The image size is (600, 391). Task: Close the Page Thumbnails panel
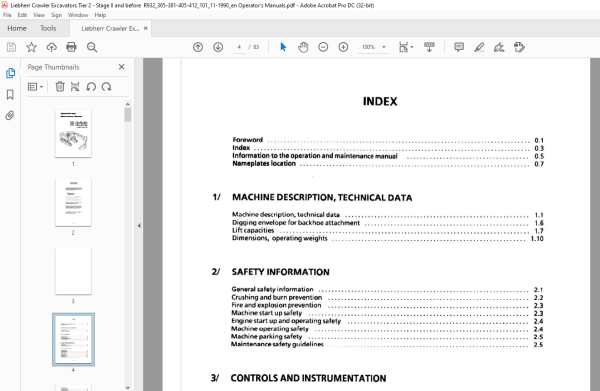[x=122, y=67]
